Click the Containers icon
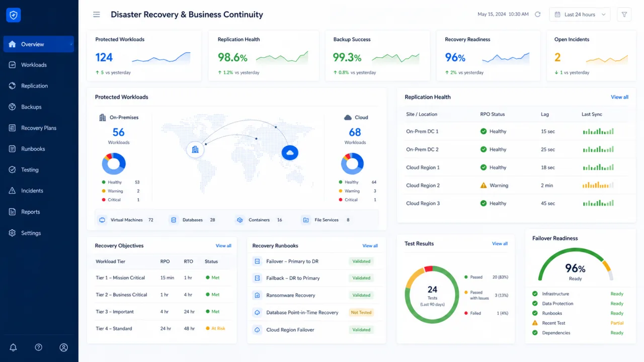The image size is (644, 362). pyautogui.click(x=240, y=220)
